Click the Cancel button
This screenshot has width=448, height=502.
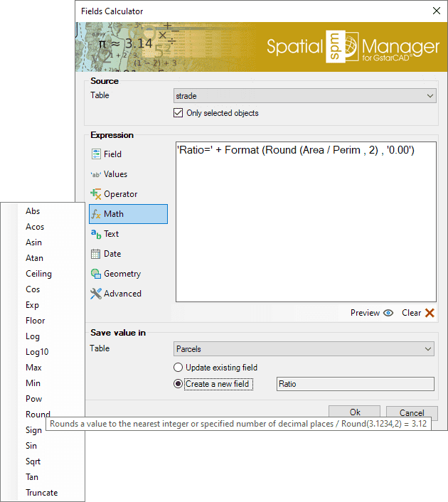tap(412, 412)
